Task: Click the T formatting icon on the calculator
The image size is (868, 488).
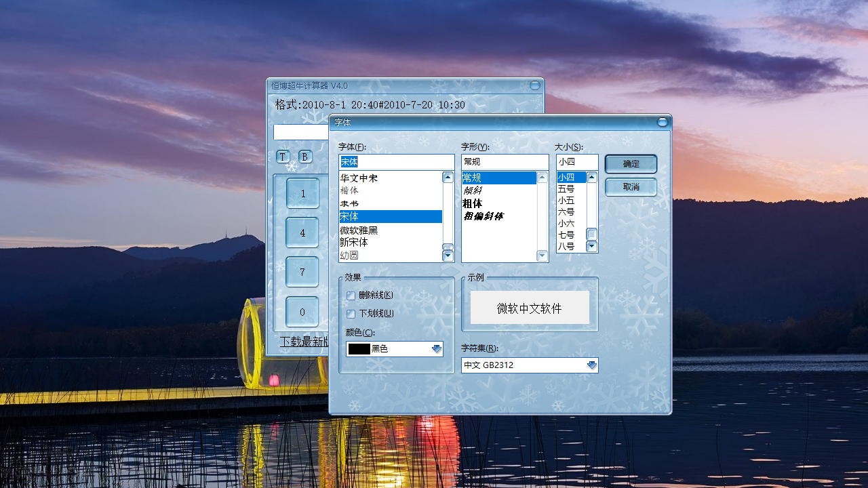Action: tap(282, 156)
